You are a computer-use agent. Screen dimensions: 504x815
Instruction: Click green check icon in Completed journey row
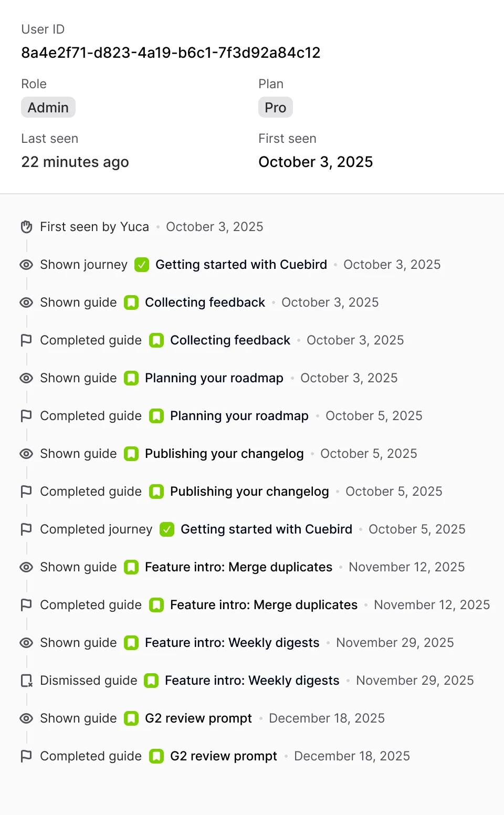coord(167,529)
